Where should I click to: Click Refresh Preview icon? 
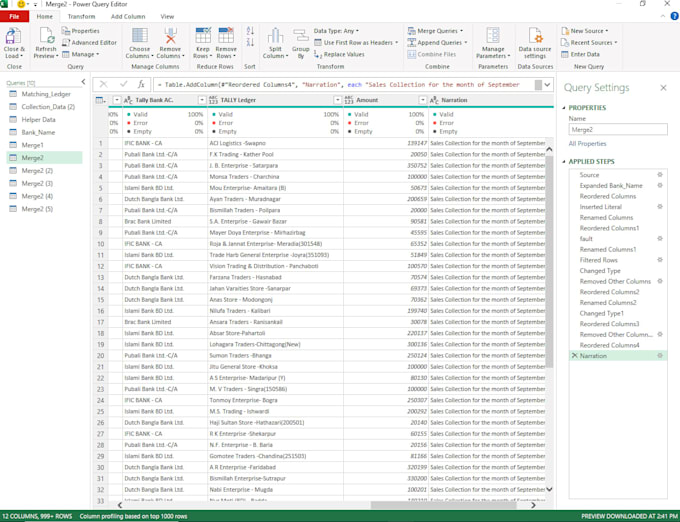point(46,36)
